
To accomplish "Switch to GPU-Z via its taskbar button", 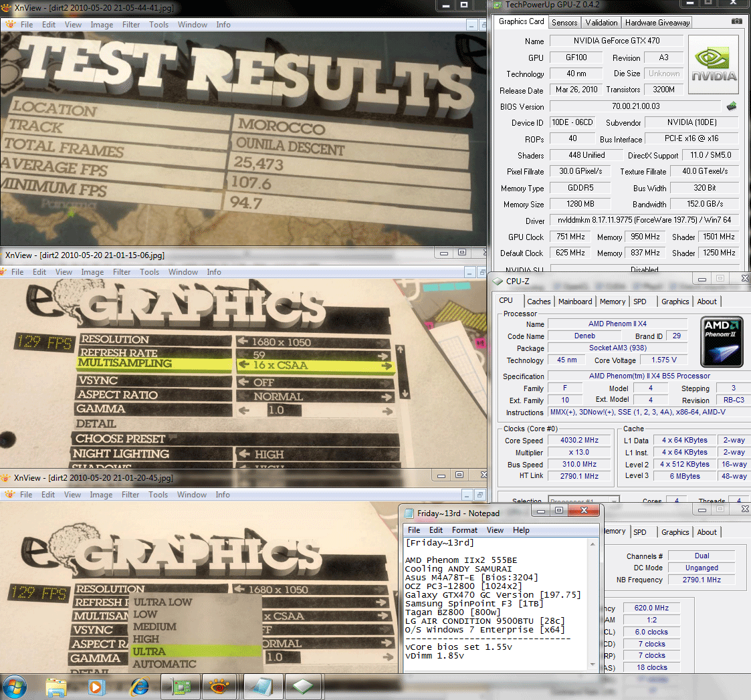I will 180,687.
